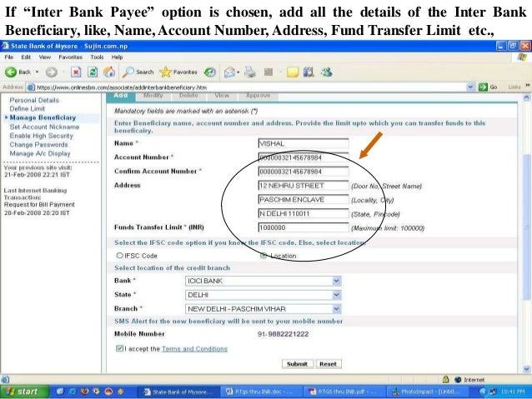
Task: Select the Location radio button
Action: click(x=263, y=256)
